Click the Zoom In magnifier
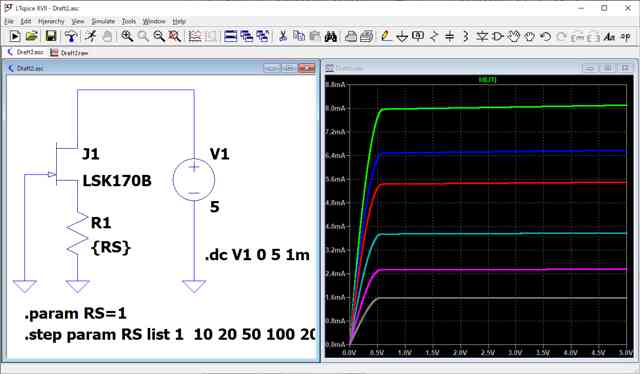 (x=127, y=36)
